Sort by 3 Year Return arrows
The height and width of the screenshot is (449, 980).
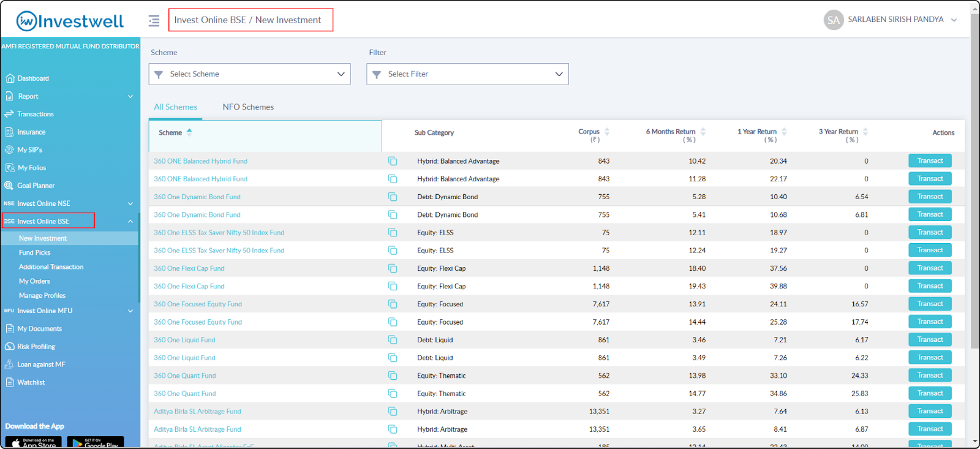click(865, 132)
